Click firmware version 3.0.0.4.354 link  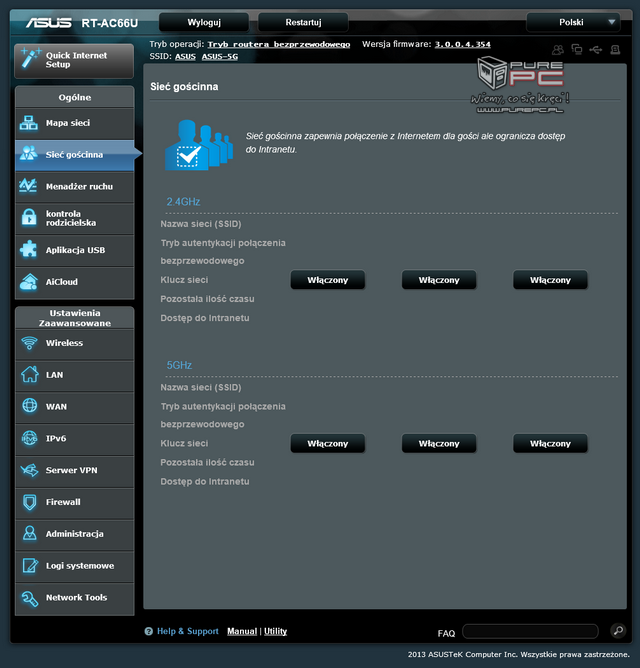[x=462, y=44]
